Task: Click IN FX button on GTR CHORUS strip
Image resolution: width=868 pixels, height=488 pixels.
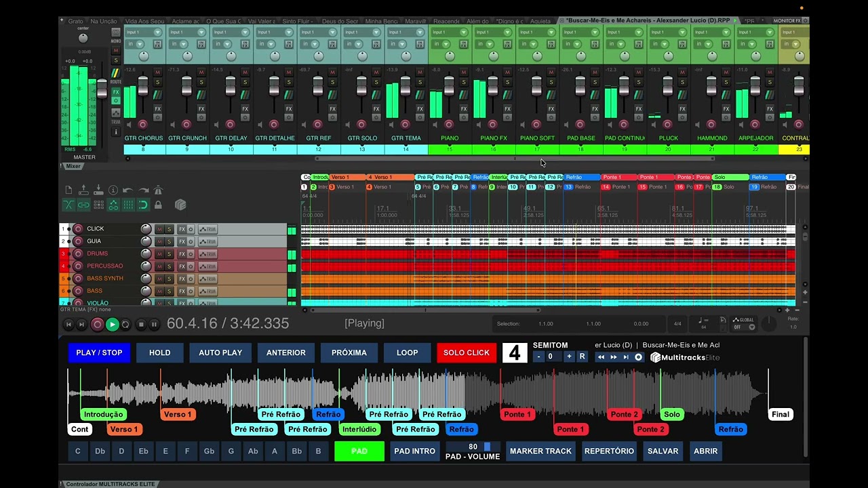Action: [157, 44]
